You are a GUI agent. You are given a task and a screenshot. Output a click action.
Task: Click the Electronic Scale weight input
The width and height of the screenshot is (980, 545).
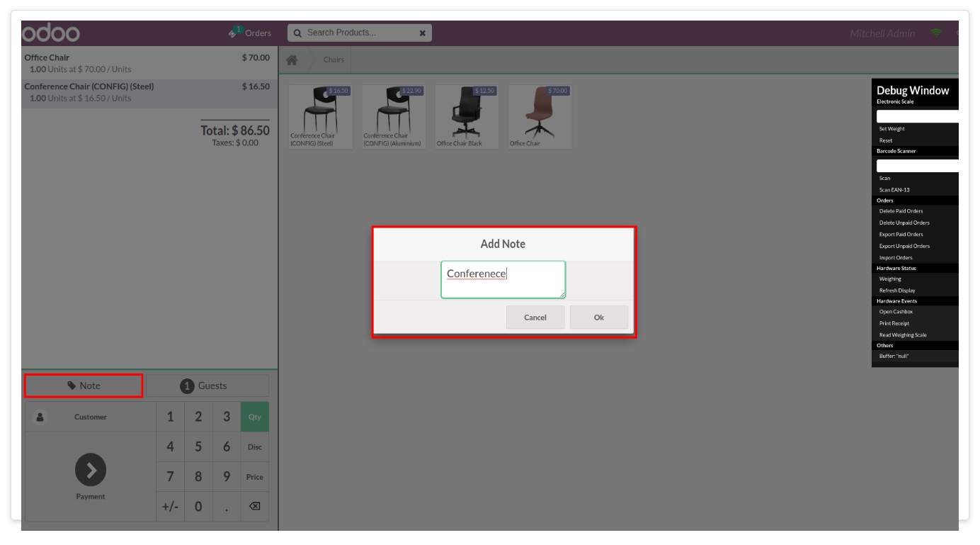coord(918,116)
